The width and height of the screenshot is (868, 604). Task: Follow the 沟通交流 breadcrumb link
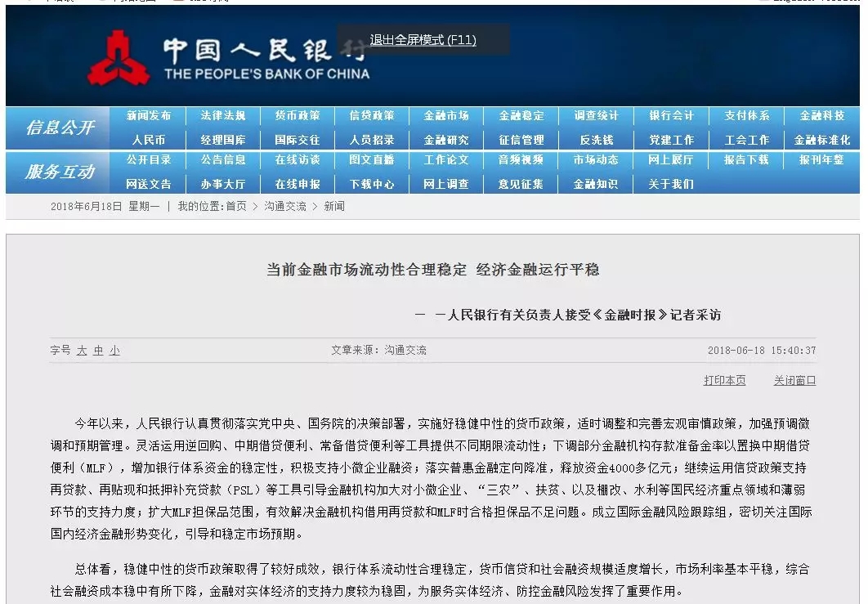(285, 207)
